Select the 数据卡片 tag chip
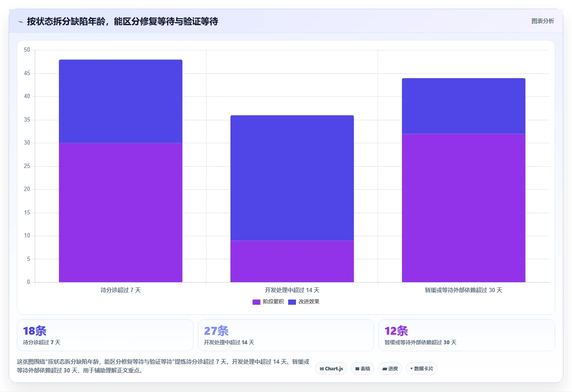 point(421,369)
